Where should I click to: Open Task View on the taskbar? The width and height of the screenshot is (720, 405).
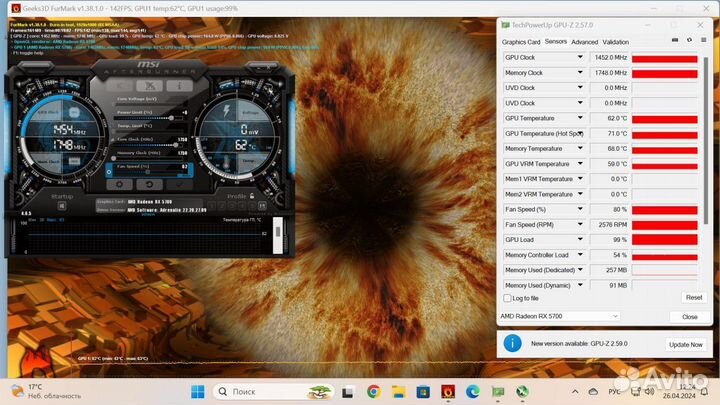[348, 392]
